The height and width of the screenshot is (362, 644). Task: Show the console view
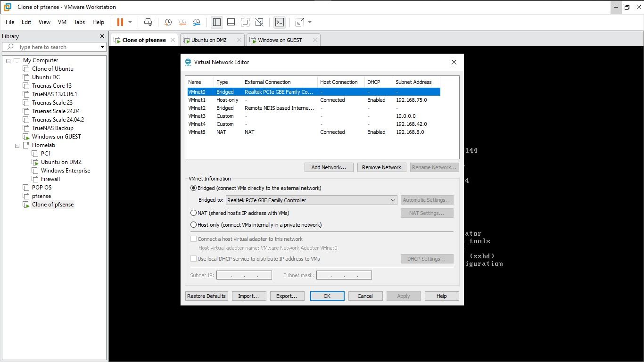[279, 22]
